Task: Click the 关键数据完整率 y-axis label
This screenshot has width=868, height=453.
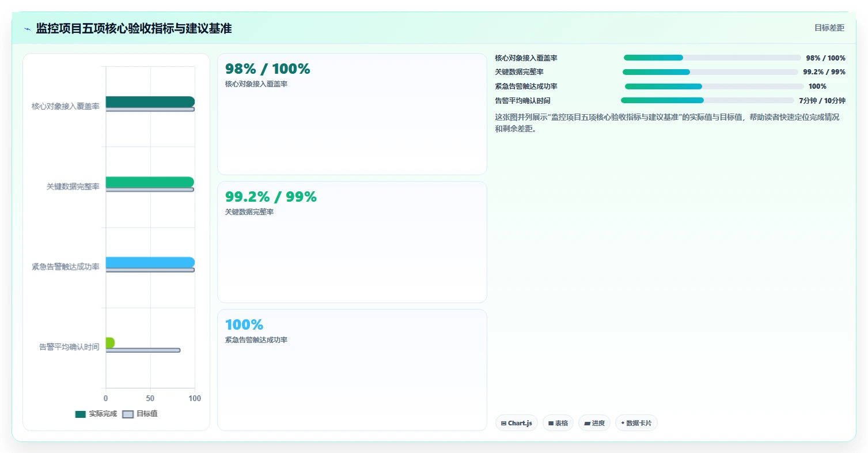Action: pyautogui.click(x=73, y=187)
